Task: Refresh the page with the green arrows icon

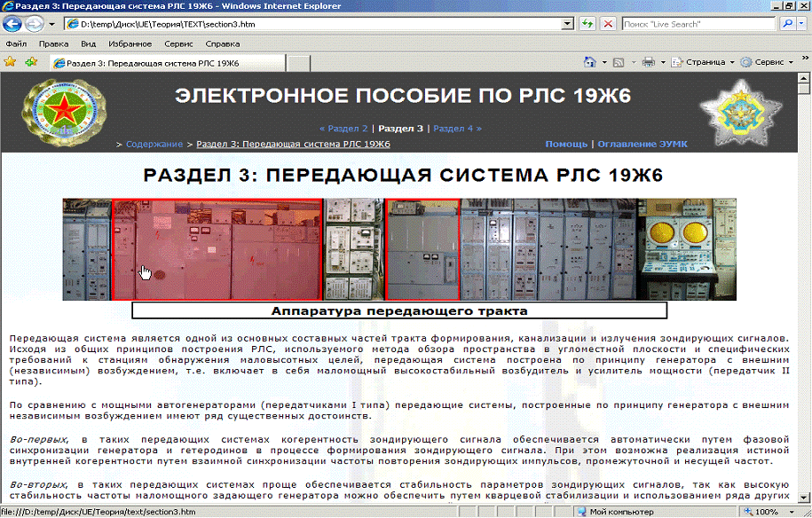Action: [x=587, y=24]
